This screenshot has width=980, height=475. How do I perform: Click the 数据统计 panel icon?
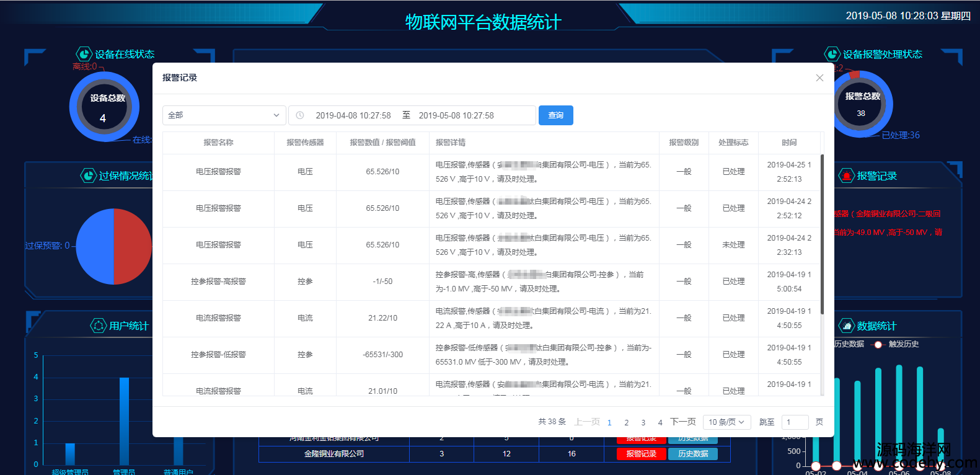847,326
